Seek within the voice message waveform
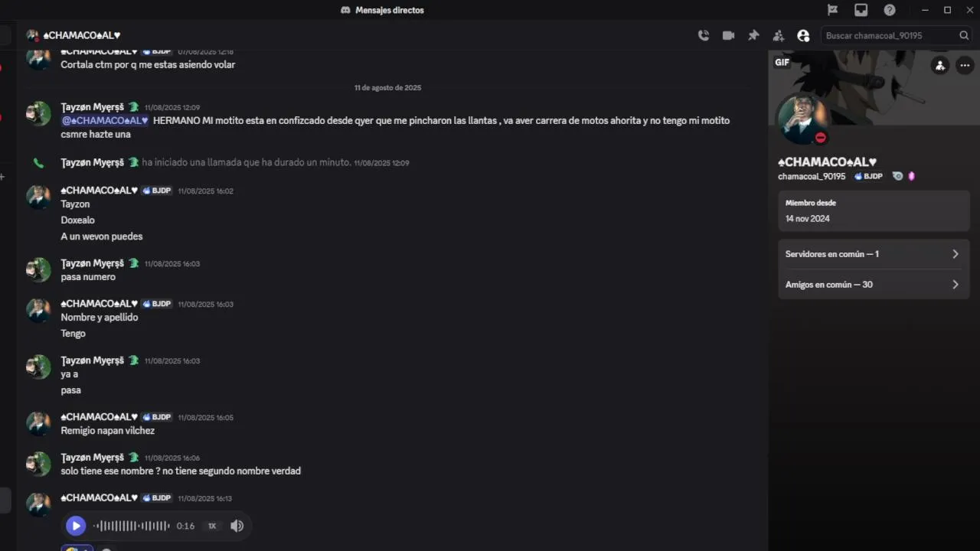Image resolution: width=980 pixels, height=551 pixels. click(132, 526)
